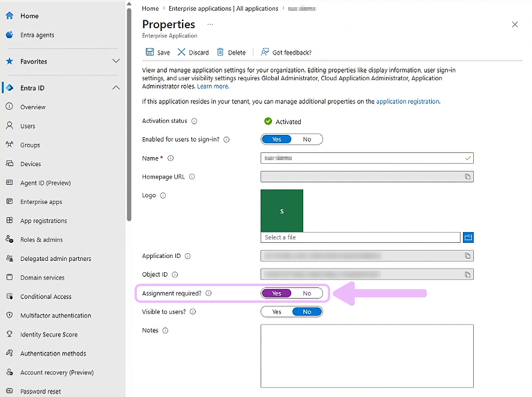
Task: Click the Home house icon in sidebar
Action: click(10, 16)
